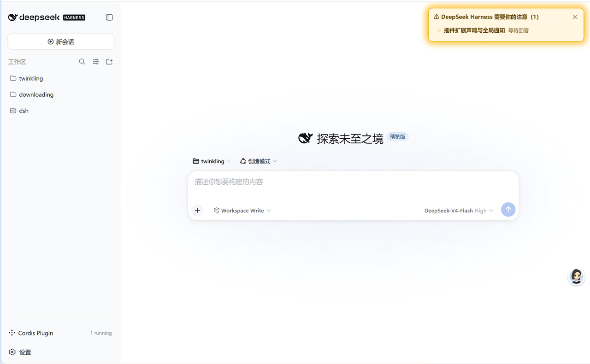The image size is (590, 364).
Task: Open the DeepSeek-V4-Flash model dropdown
Action: [x=459, y=211]
